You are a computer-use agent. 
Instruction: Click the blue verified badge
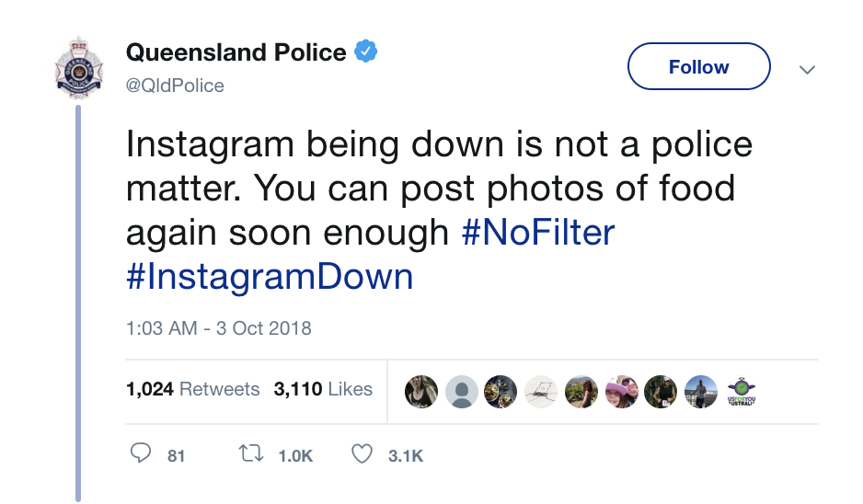[365, 52]
